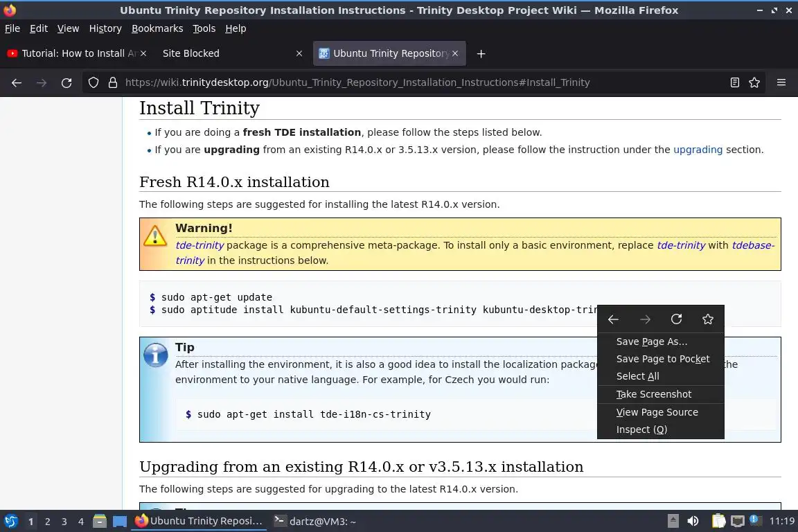Activate dartz@VM3 terminal in taskbar
Screen dimensions: 798x532
[x=316, y=522]
